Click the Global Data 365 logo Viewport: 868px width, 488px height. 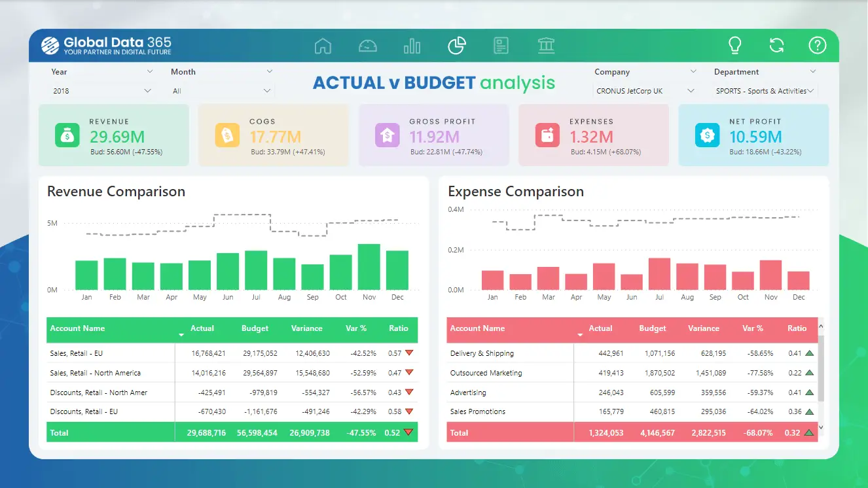coord(106,46)
